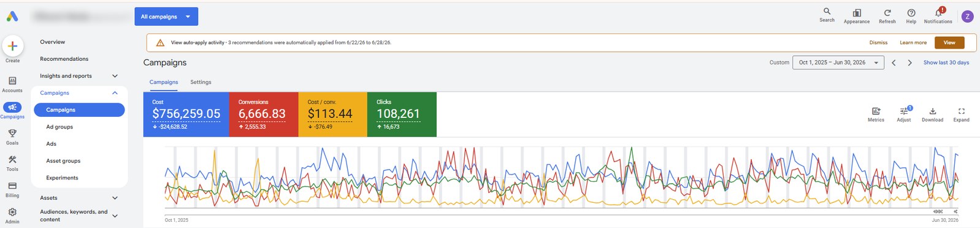Click the Search magnifier icon

pyautogui.click(x=827, y=12)
